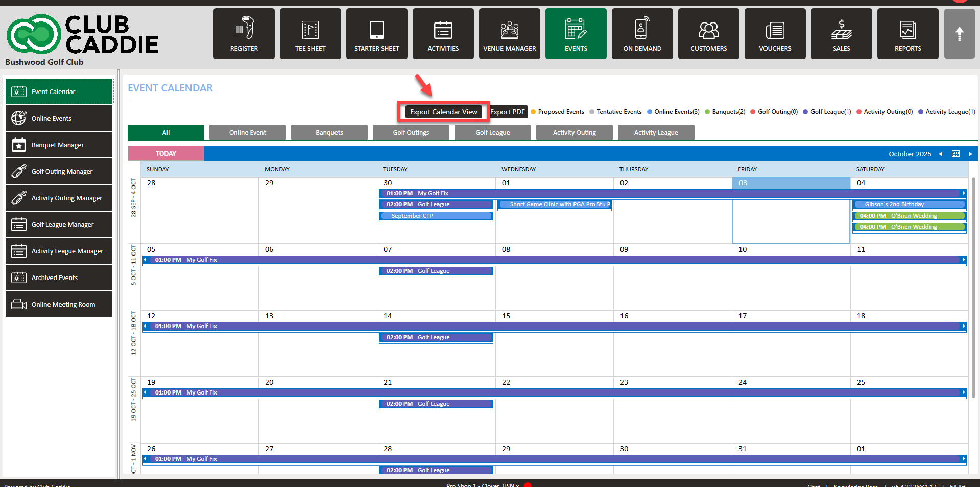Click the Proposed Events yellow legend dot
Screen dimensions: 980x487
533,112
